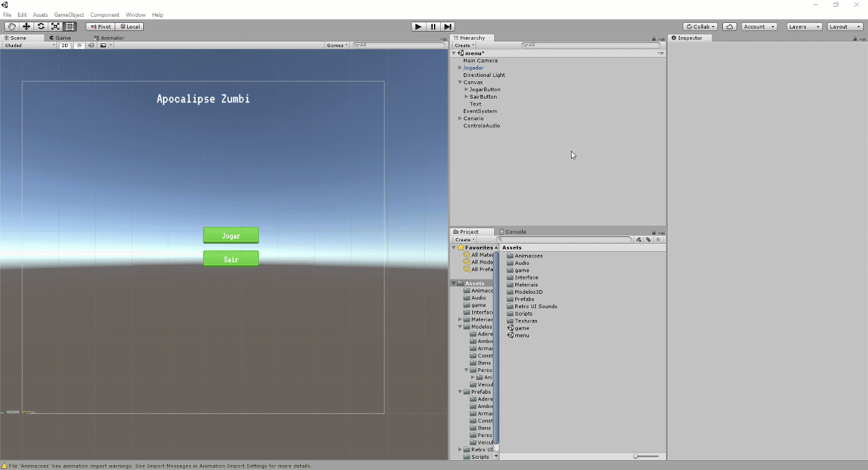
Task: Select the Move tool
Action: point(27,27)
